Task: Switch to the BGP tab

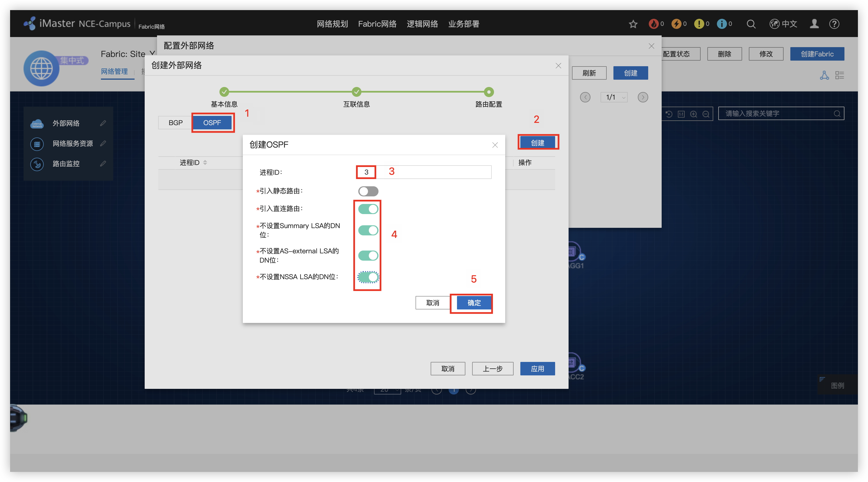Action: 176,123
